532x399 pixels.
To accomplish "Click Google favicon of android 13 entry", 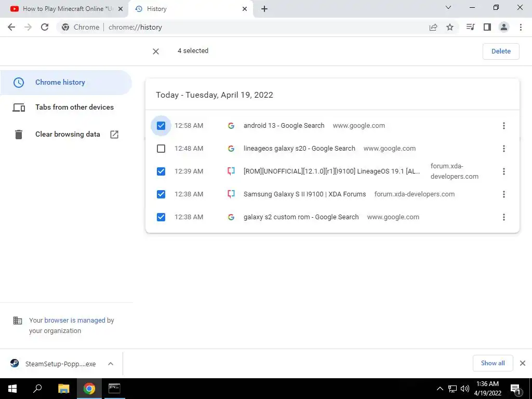I will (231, 126).
